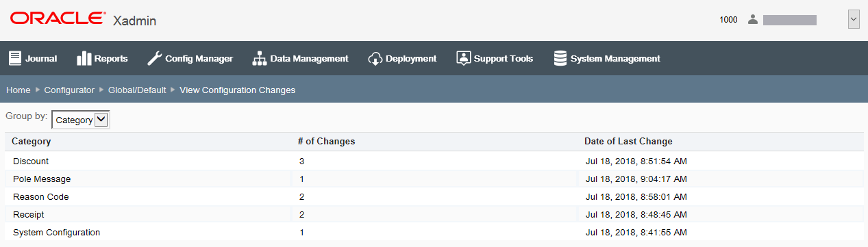
Task: Select the Pole Message category row
Action: (434, 179)
